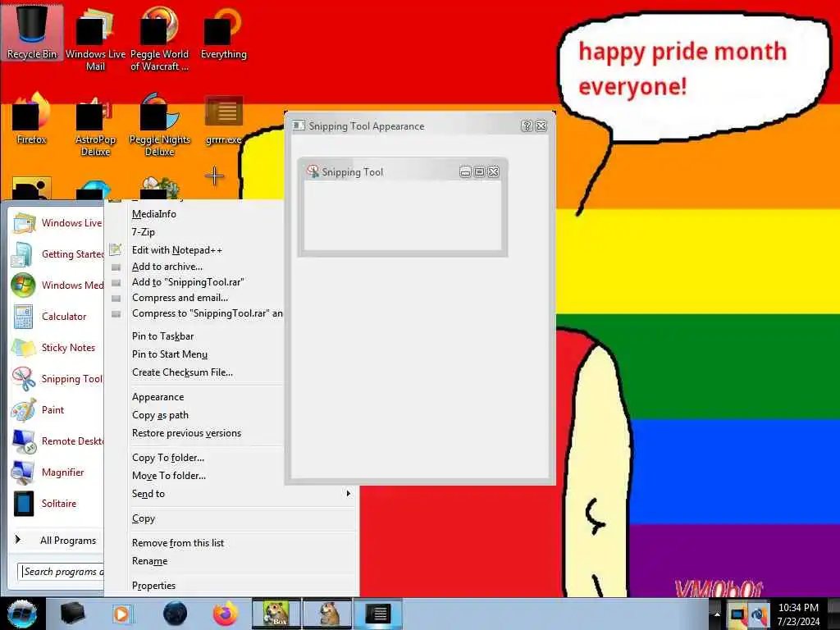The height and width of the screenshot is (630, 840).
Task: Launch Windows Media entry in Start menu
Action: click(57, 285)
